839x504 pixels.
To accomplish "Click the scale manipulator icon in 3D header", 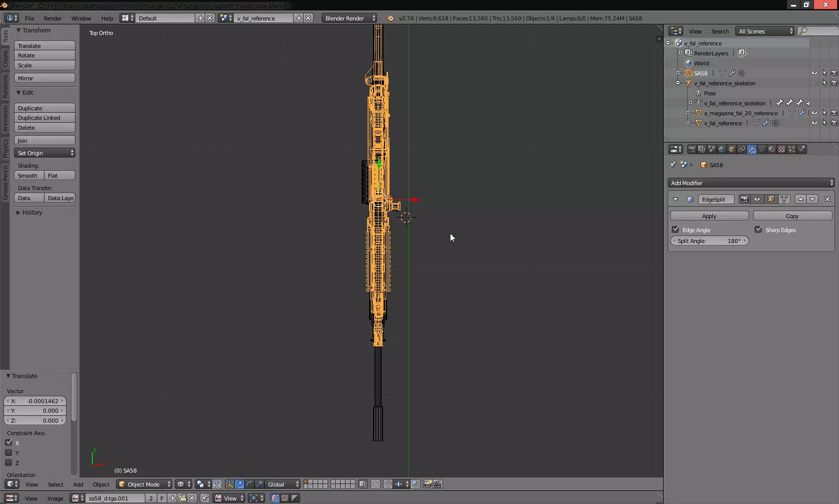I will 259,484.
